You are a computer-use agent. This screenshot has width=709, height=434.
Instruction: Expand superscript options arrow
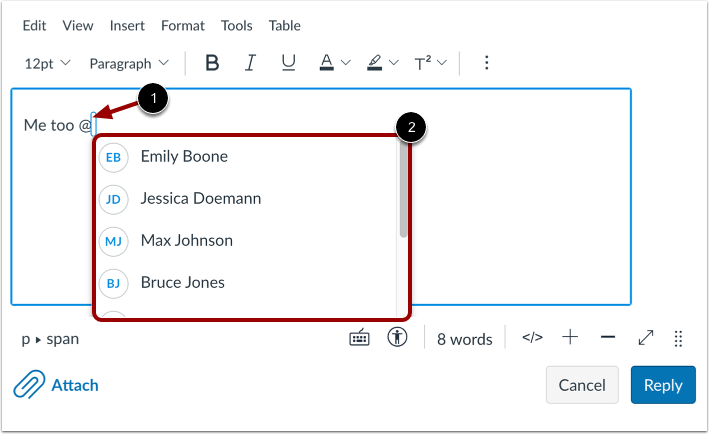pos(442,62)
